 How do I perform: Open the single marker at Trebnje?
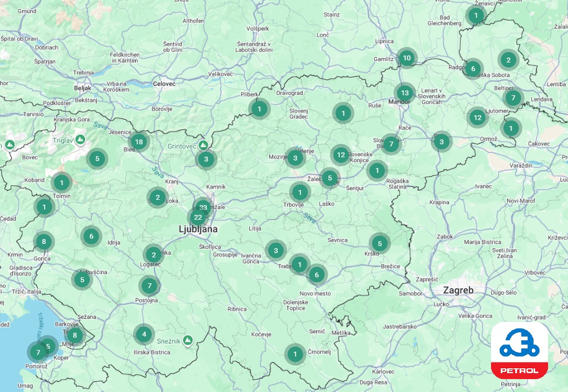[299, 264]
